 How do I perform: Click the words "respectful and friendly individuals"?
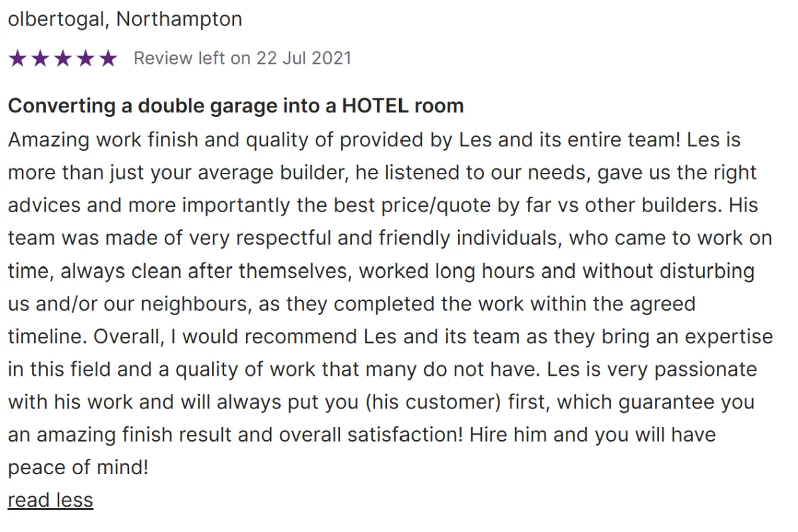pos(388,238)
